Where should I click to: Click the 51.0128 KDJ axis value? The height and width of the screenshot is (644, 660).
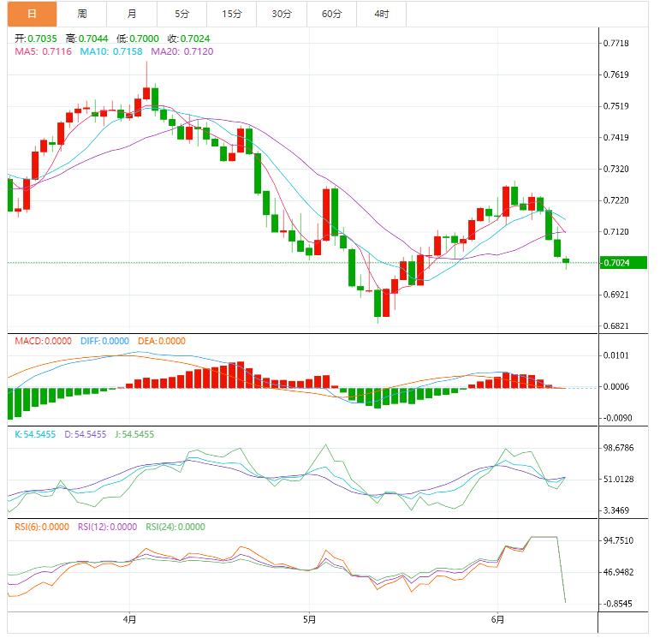(618, 480)
